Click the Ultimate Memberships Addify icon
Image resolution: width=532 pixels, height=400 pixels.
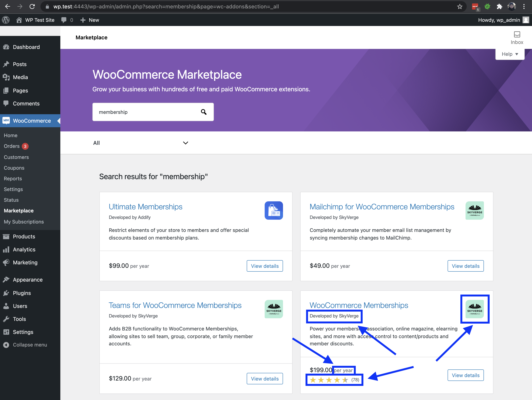click(x=274, y=211)
